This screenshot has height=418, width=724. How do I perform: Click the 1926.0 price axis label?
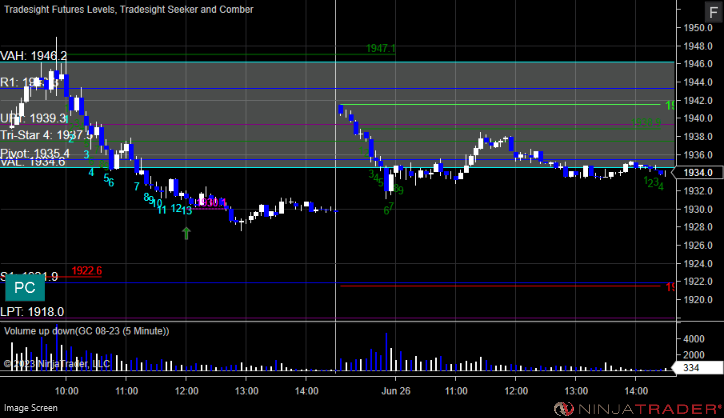(697, 245)
